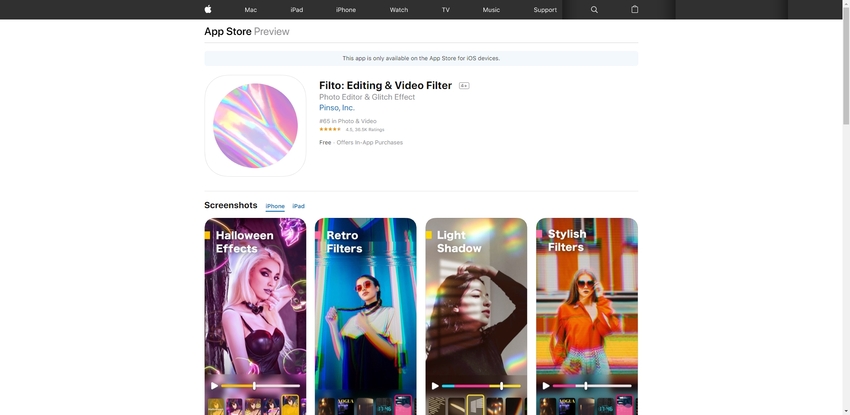
Task: Click the 4.5, 36.5K Ratings text
Action: click(365, 130)
